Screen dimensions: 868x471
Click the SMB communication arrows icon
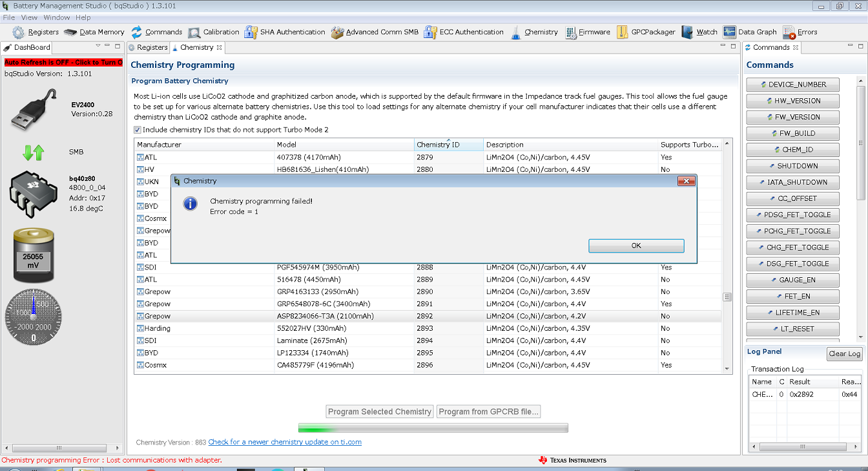(x=34, y=152)
